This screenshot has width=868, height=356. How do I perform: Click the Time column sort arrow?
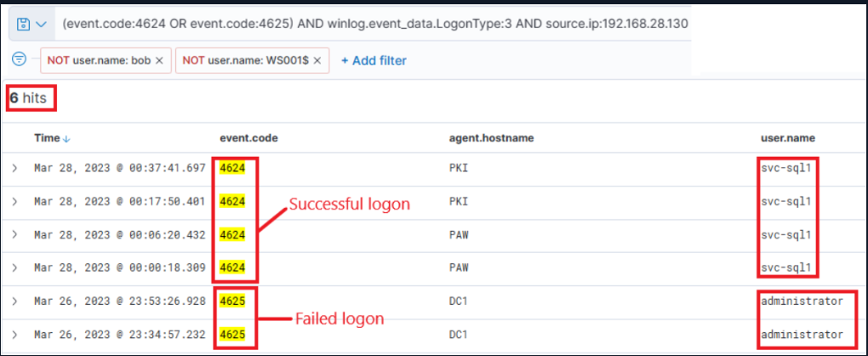67,138
